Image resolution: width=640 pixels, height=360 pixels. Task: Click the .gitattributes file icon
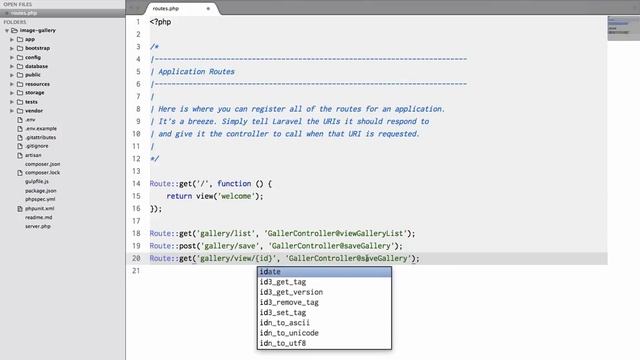(20, 138)
